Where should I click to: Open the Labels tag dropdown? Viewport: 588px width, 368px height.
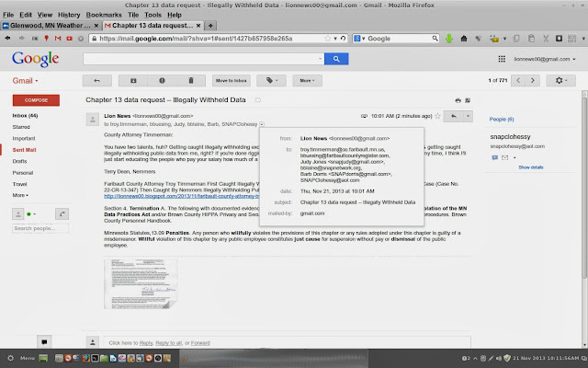tap(272, 80)
